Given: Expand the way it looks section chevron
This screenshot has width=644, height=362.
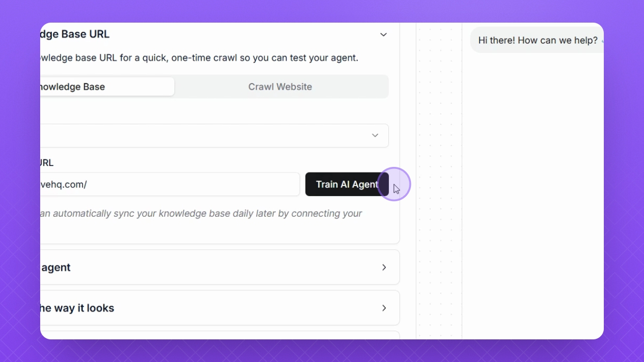Looking at the screenshot, I should coord(384,308).
